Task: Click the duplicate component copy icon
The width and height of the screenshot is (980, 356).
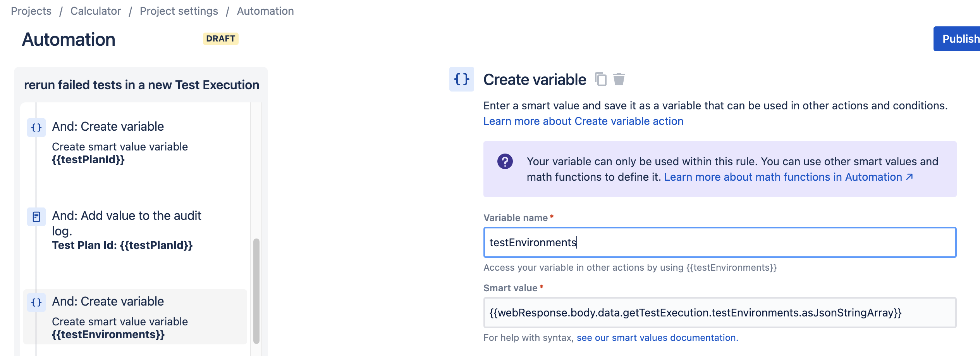Action: [600, 79]
